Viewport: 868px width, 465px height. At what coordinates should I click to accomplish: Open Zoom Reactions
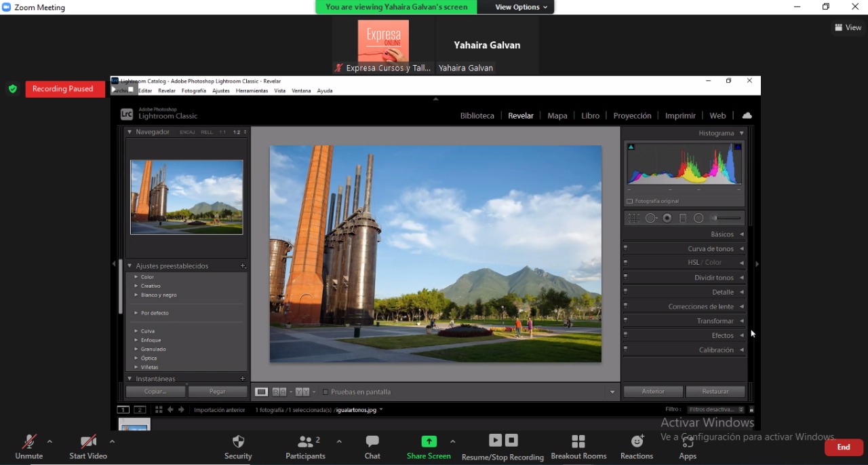(x=637, y=447)
